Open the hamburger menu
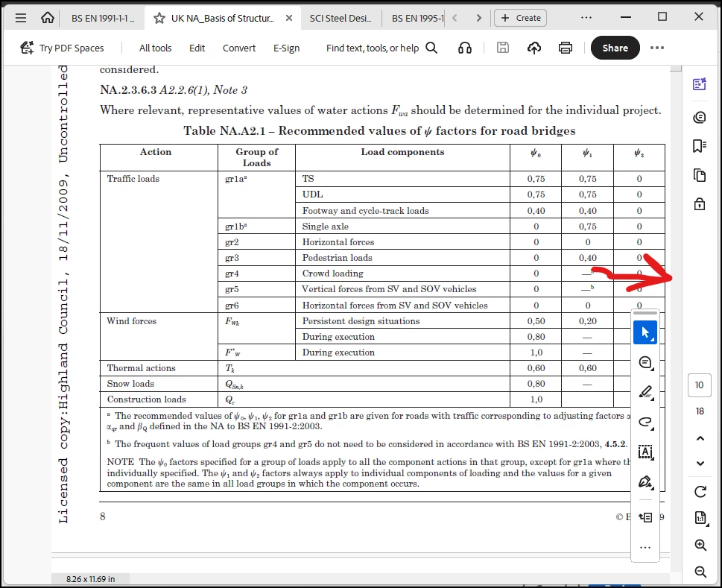The width and height of the screenshot is (722, 588). pyautogui.click(x=21, y=18)
